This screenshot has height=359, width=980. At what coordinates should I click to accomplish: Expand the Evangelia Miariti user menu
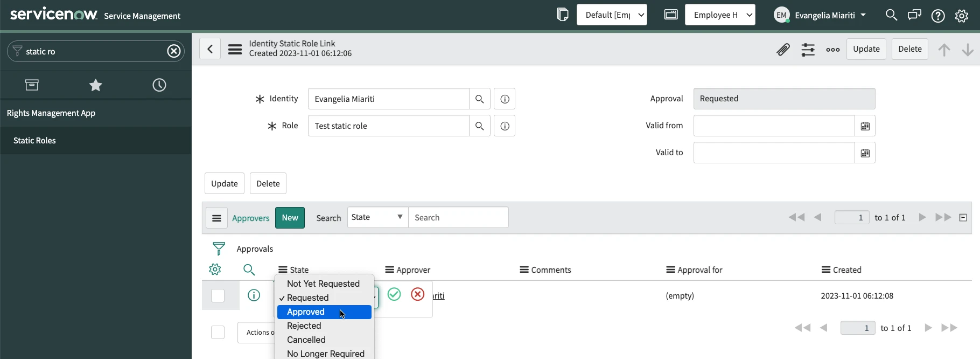point(820,15)
